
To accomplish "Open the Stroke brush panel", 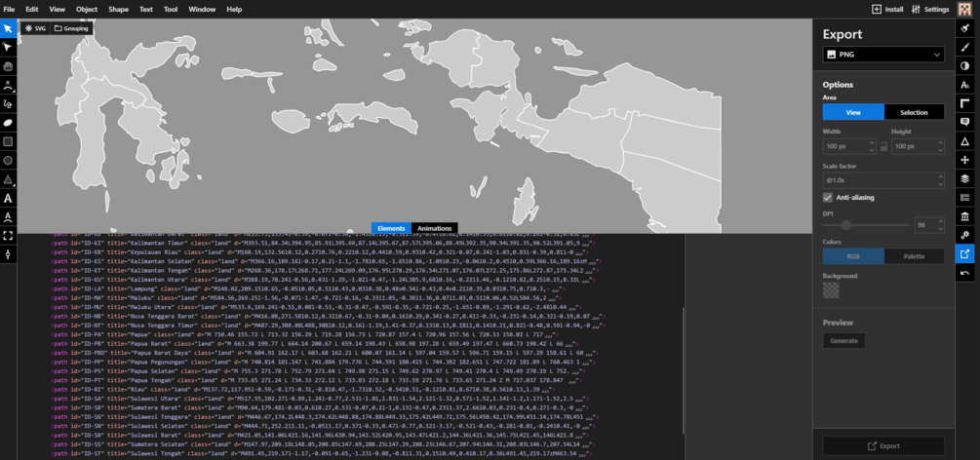I will pos(964,47).
